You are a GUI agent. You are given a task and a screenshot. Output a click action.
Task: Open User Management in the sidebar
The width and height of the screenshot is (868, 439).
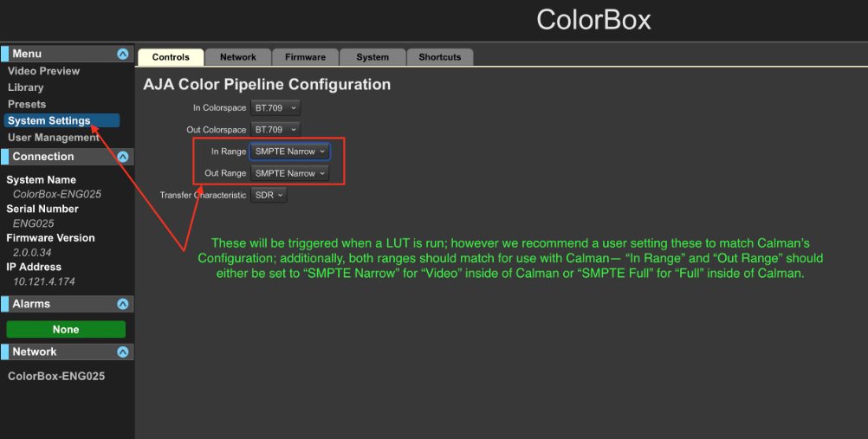(54, 138)
